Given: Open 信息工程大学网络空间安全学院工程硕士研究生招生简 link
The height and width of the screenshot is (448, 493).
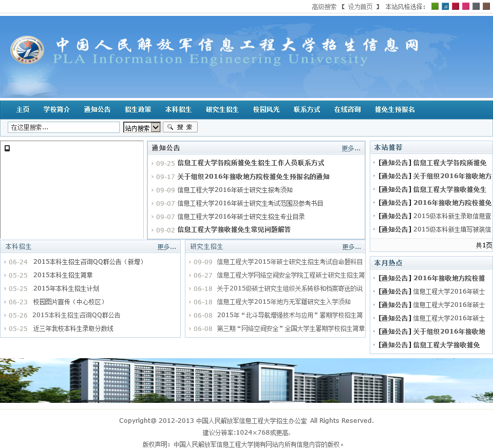Looking at the screenshot, I should (291, 275).
